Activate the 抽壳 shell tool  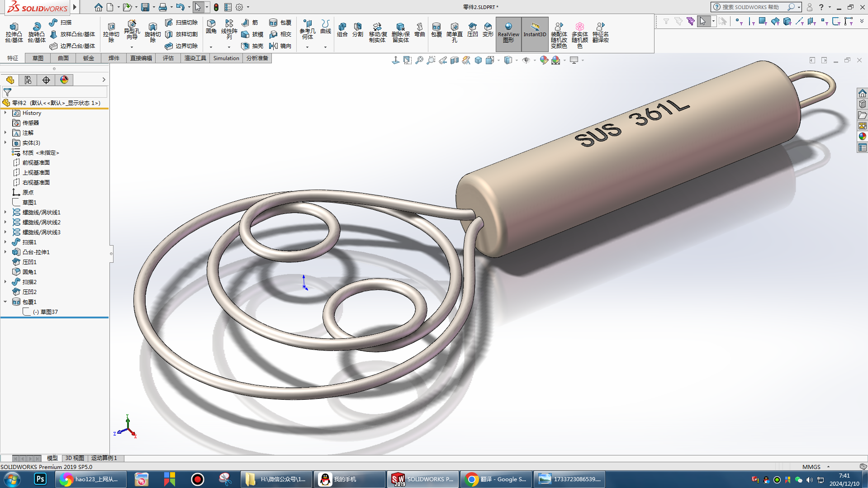pos(252,46)
